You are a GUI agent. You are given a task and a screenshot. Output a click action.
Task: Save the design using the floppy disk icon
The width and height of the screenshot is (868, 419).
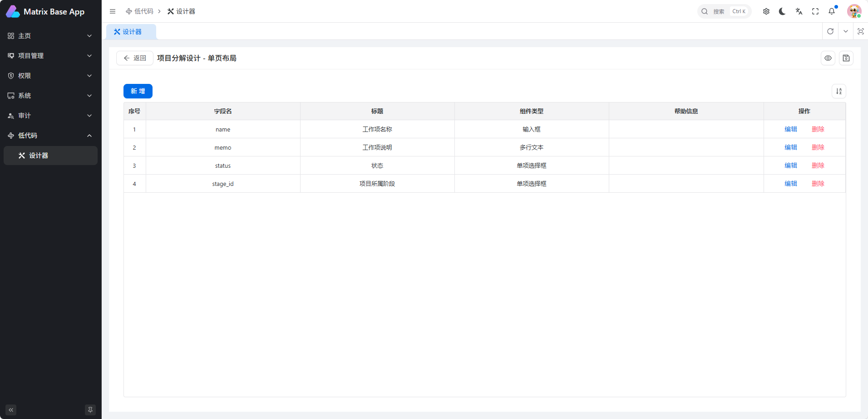(846, 58)
